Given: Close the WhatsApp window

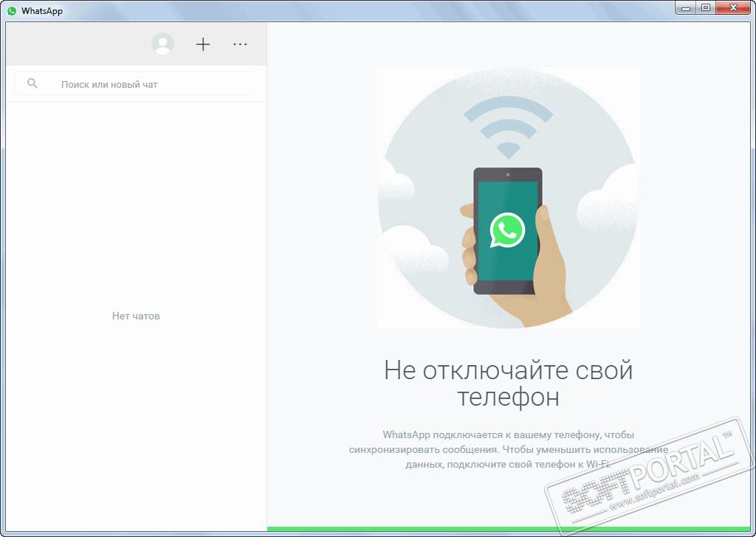Looking at the screenshot, I should (733, 8).
